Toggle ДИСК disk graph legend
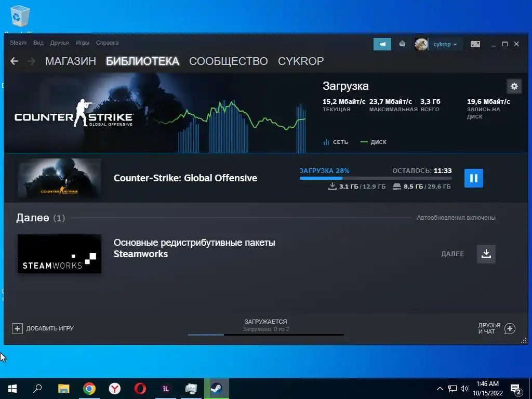 373,142
